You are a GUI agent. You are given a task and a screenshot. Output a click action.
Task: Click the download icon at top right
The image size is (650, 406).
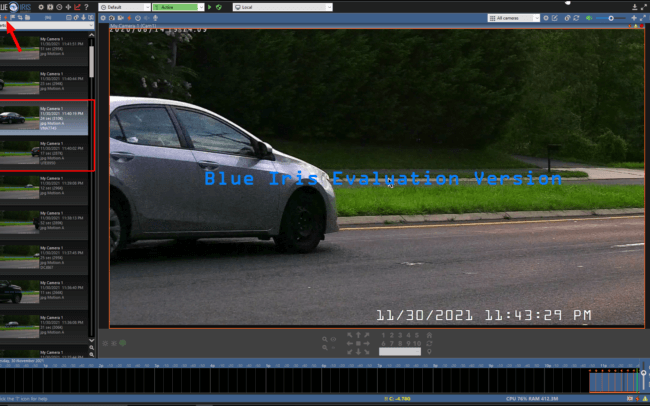pos(635,7)
